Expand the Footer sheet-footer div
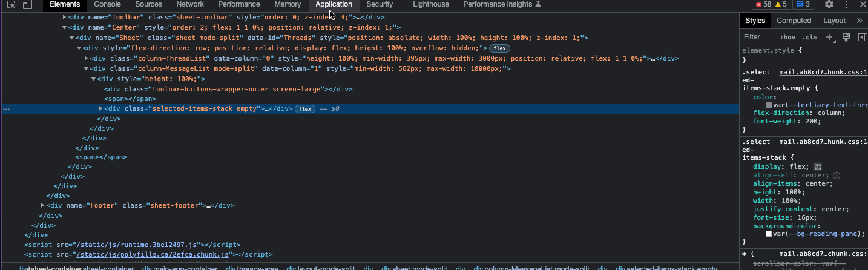 click(42, 205)
